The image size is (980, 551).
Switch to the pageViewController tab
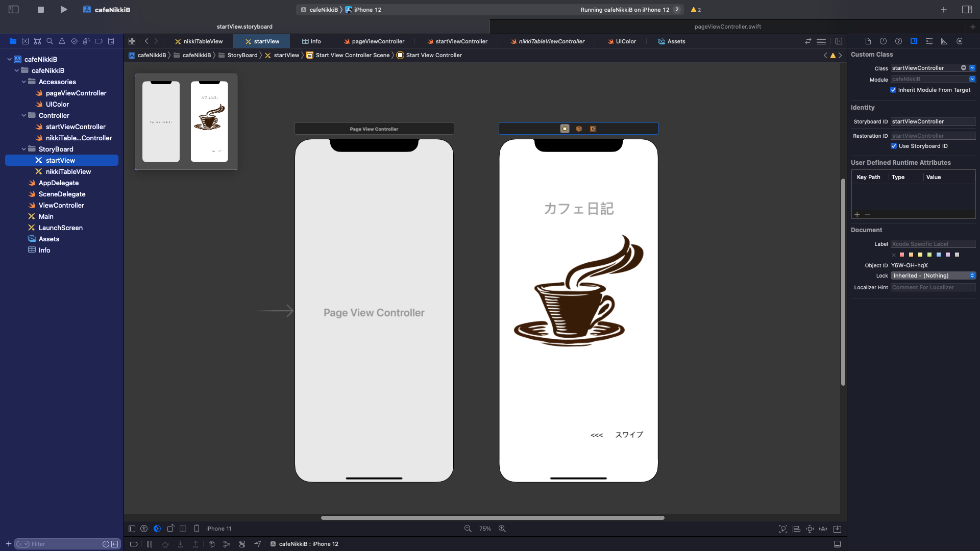coord(374,41)
